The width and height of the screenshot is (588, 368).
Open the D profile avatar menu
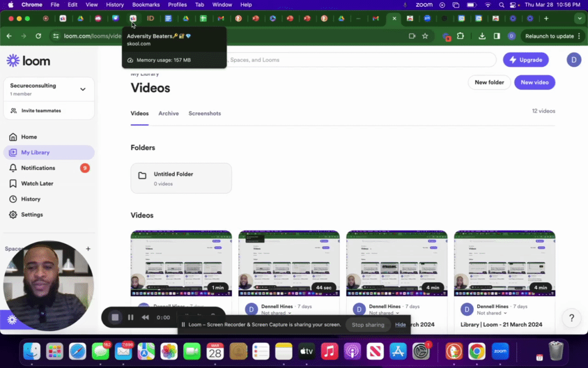(574, 60)
